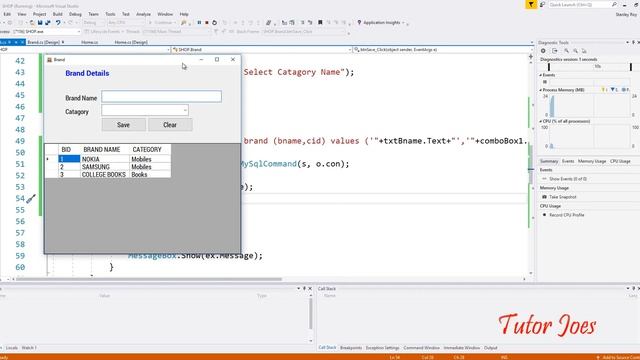Click the Quick Launch search magnifier icon
The width and height of the screenshot is (640, 360).
point(614,4)
